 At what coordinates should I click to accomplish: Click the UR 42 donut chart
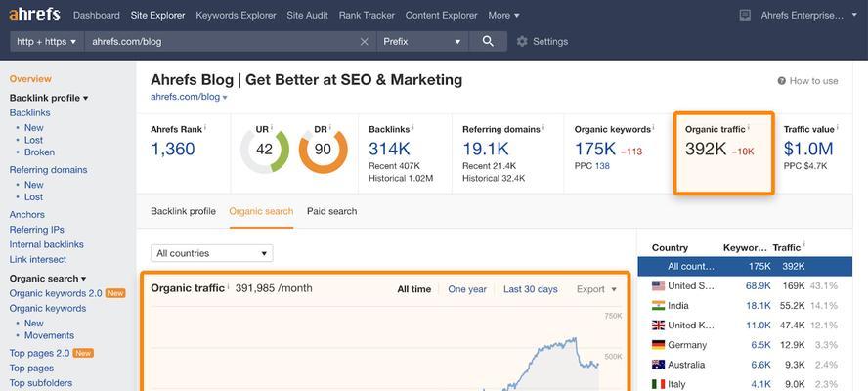click(x=265, y=149)
